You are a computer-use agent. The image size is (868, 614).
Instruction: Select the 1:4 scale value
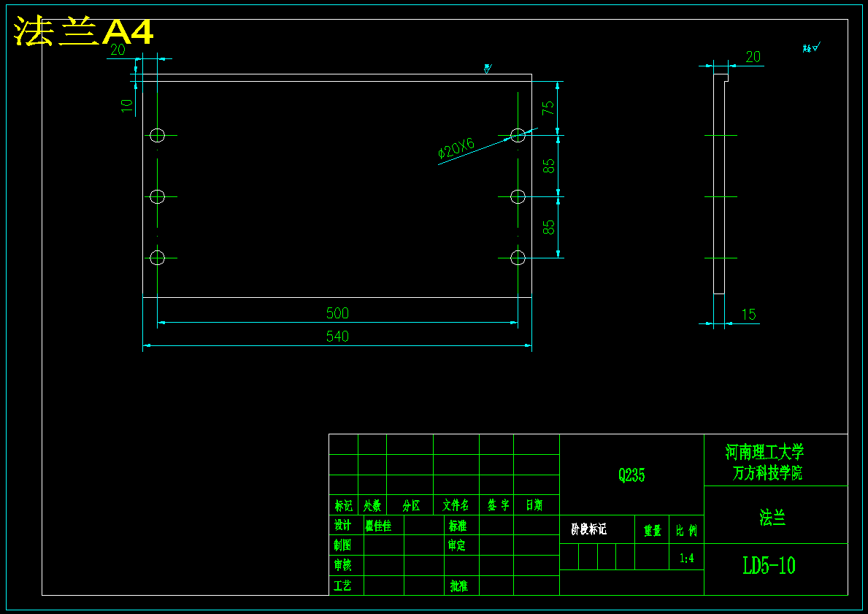[686, 558]
